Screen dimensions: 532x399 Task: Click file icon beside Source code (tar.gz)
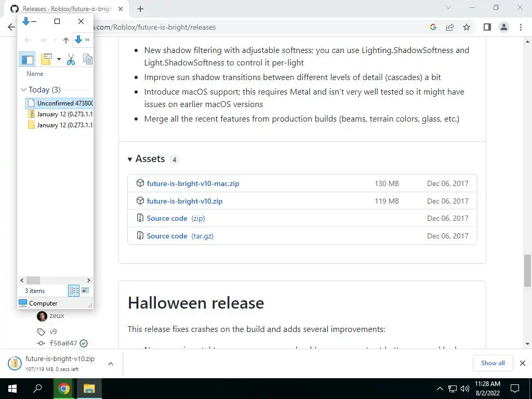140,235
